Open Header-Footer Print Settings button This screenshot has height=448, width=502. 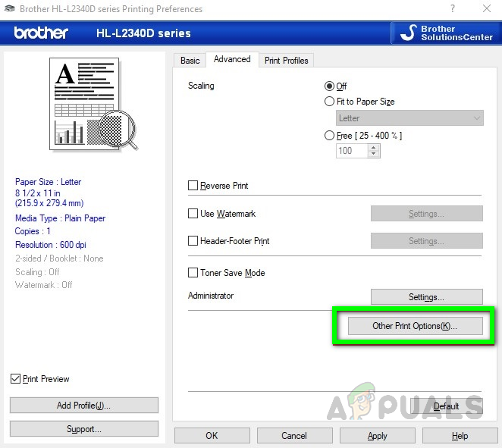click(426, 240)
